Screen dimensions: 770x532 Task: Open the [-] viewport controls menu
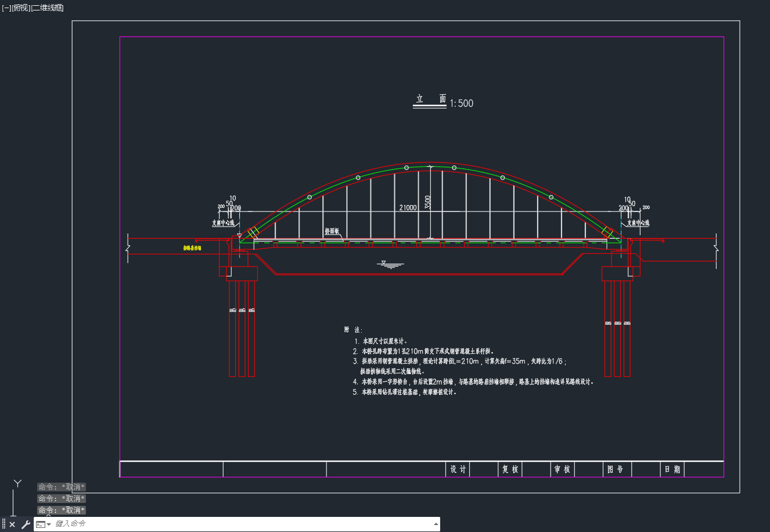click(6, 8)
